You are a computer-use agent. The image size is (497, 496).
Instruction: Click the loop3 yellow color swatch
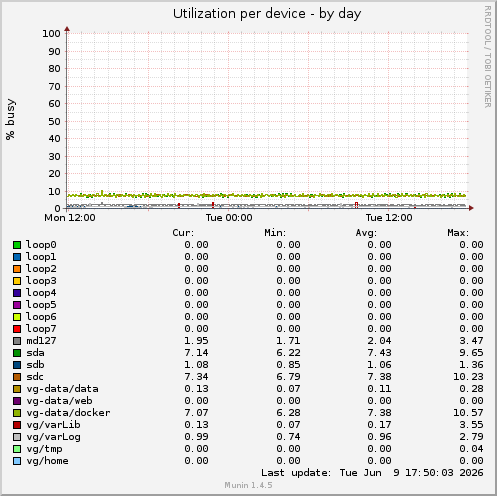[17, 281]
